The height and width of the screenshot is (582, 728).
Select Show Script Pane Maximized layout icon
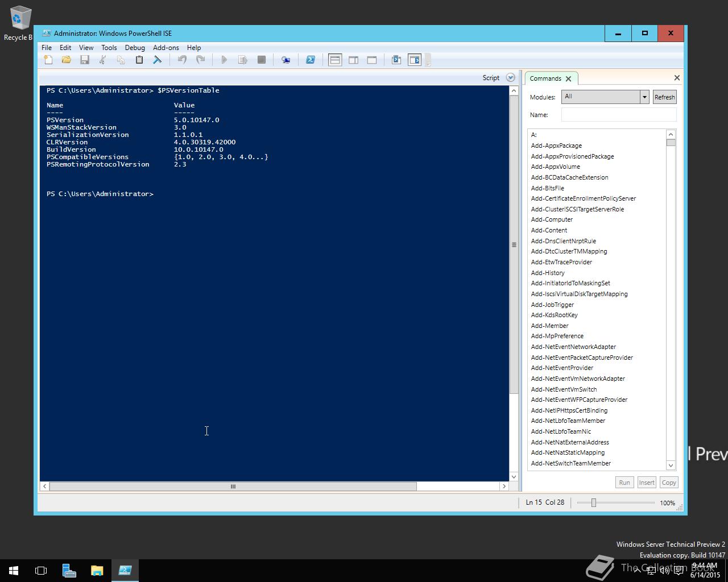click(372, 60)
